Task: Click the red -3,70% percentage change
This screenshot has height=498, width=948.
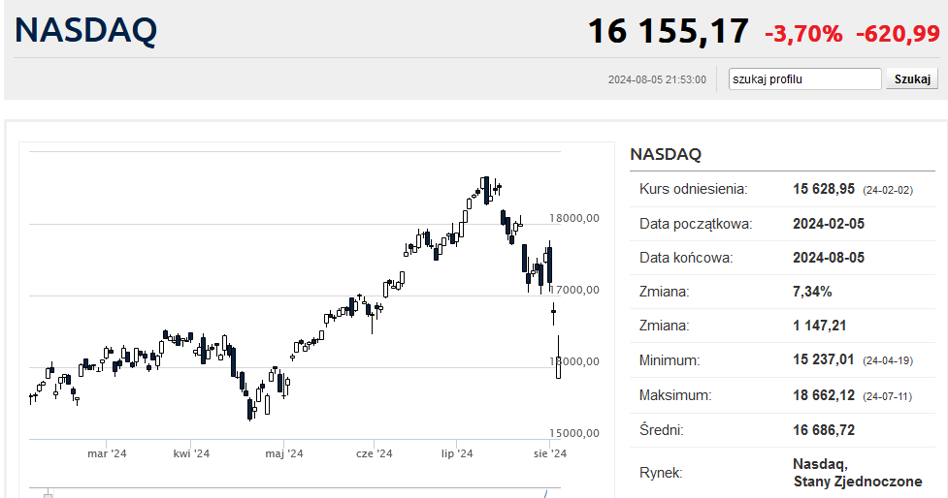Action: [803, 34]
